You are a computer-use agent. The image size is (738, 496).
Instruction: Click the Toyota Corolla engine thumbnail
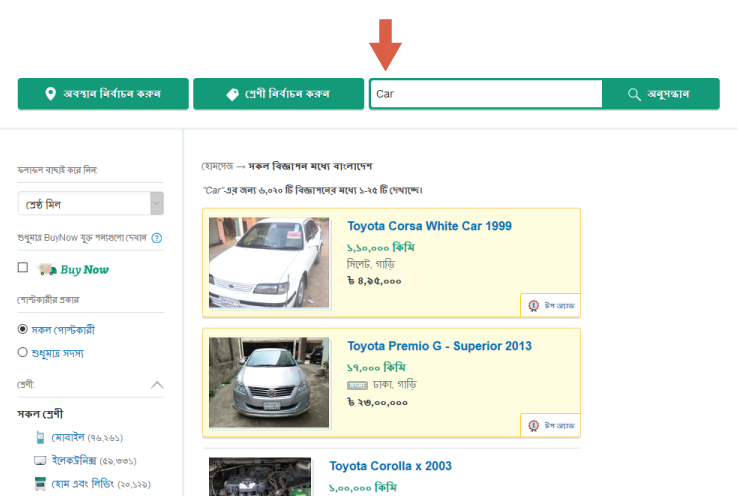click(260, 477)
